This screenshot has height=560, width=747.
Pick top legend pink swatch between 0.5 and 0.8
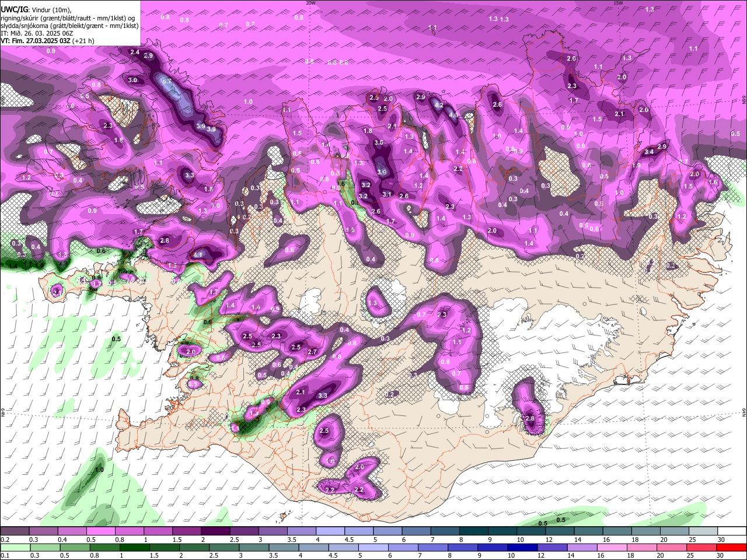click(x=100, y=531)
